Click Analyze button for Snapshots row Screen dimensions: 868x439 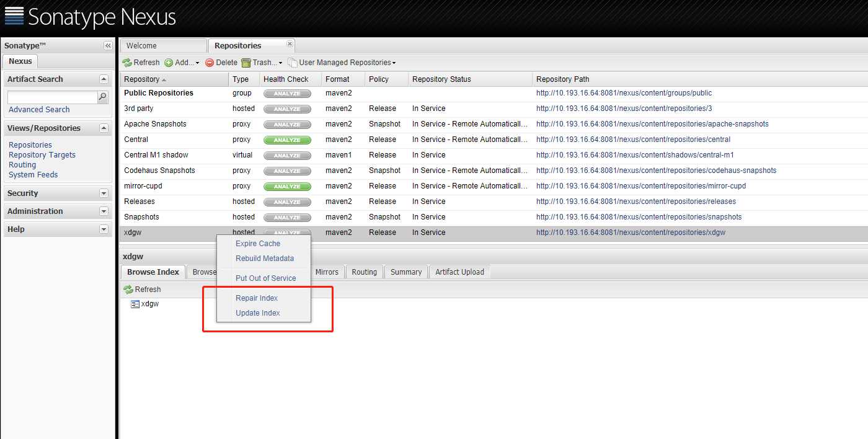tap(287, 218)
